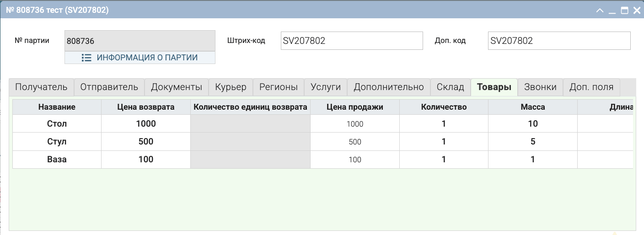Image resolution: width=644 pixels, height=235 pixels.
Task: Click the Доп. код input field
Action: point(559,41)
